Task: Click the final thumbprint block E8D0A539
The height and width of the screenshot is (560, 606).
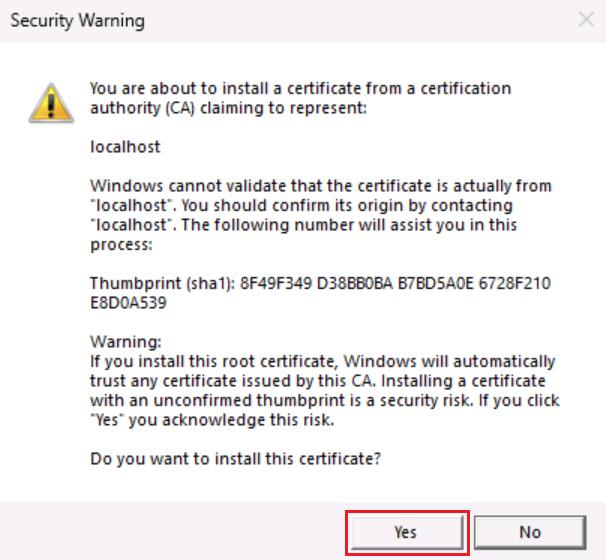Action: [x=128, y=303]
